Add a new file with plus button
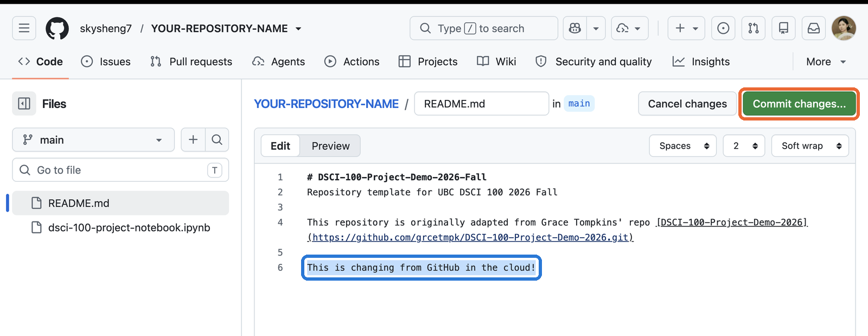This screenshot has height=336, width=868. [193, 140]
